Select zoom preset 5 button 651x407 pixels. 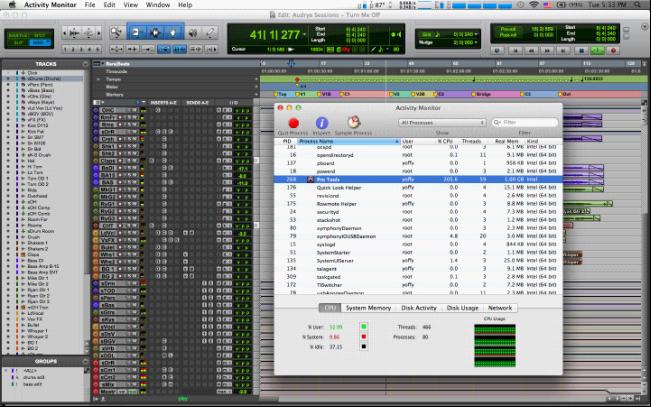coord(98,49)
